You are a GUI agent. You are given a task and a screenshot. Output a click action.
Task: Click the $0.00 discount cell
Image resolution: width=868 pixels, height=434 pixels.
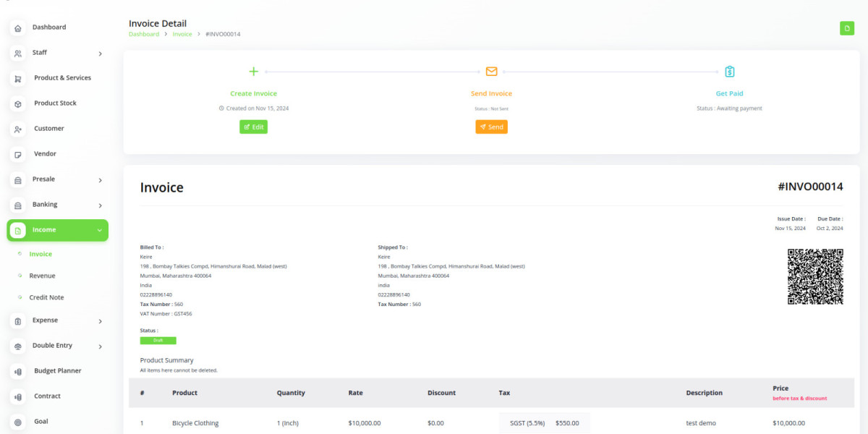click(x=435, y=423)
